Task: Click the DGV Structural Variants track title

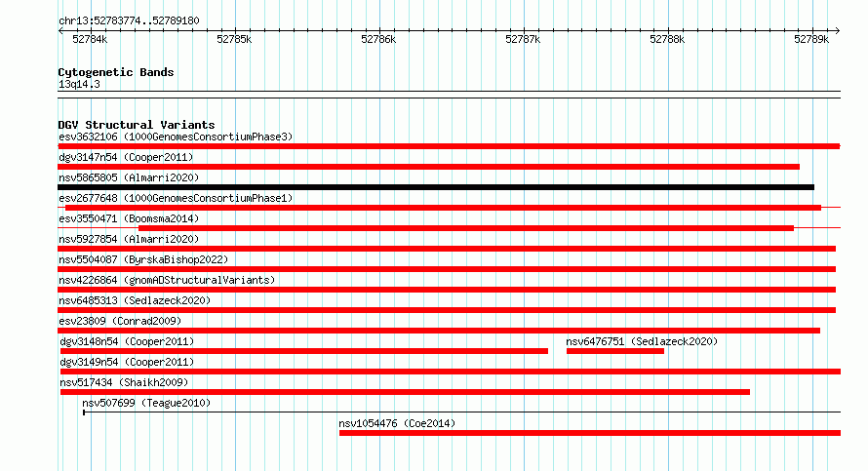Action: (x=137, y=125)
